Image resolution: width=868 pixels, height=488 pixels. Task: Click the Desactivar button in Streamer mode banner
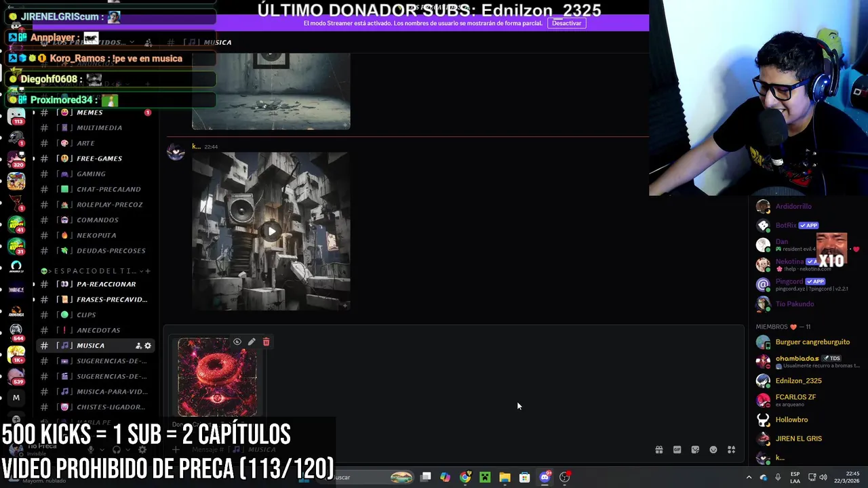(566, 23)
